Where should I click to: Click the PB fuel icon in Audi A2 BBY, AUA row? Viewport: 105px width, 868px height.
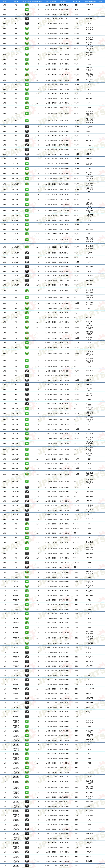(x=27, y=5)
